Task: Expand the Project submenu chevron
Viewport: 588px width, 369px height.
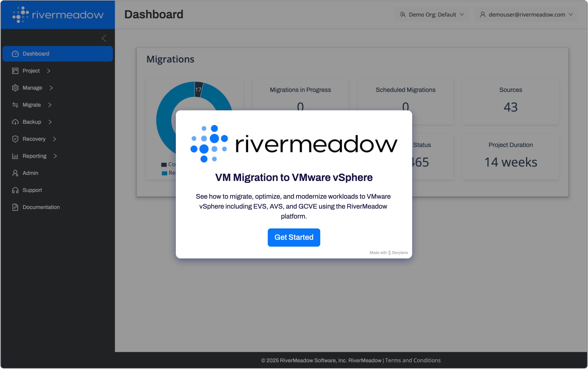Action: coord(49,71)
